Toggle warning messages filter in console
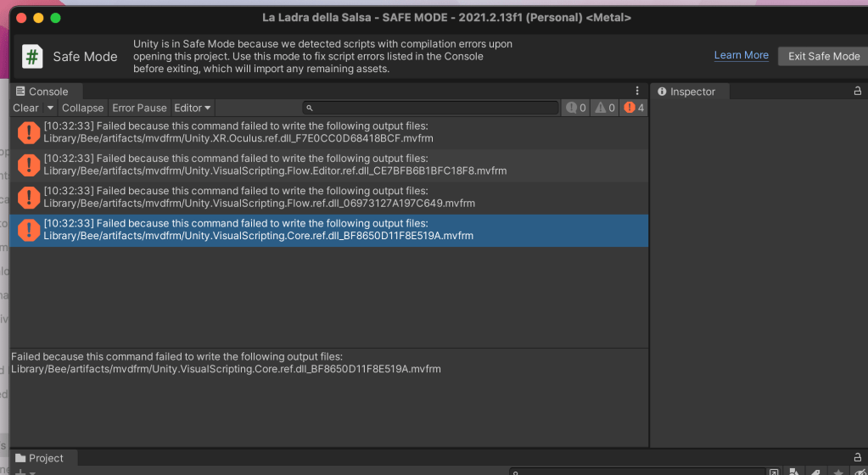Screen dimensions: 868x475 click(x=605, y=108)
